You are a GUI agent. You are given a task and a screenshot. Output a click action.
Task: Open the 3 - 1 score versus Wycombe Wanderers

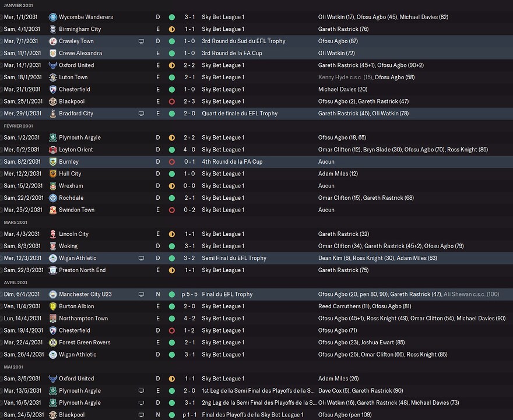(189, 17)
